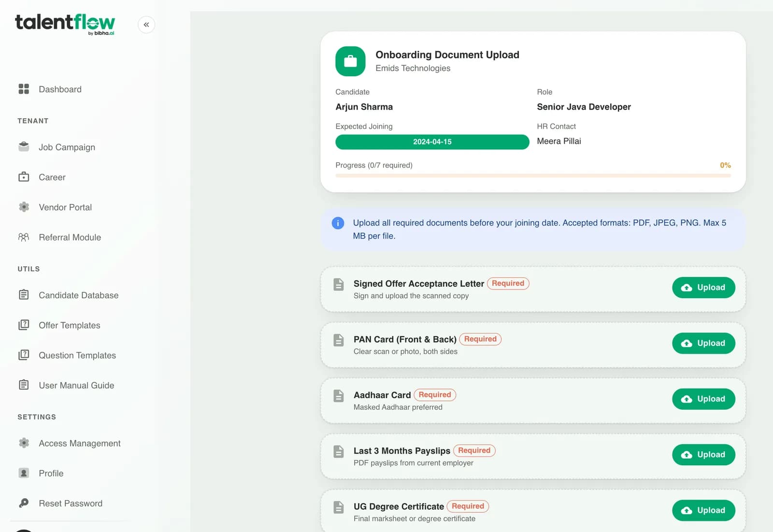
Task: Click the Profile avatar icon
Action: click(24, 473)
